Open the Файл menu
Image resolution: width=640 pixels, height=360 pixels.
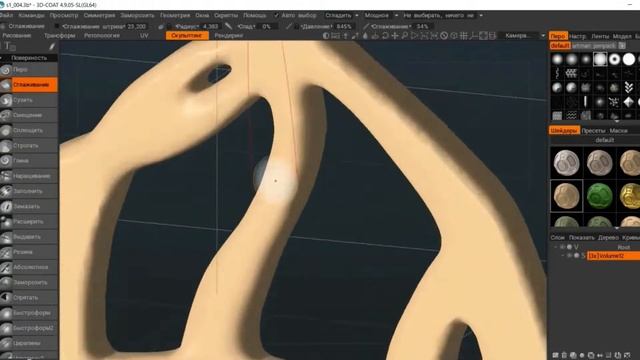[x=6, y=16]
